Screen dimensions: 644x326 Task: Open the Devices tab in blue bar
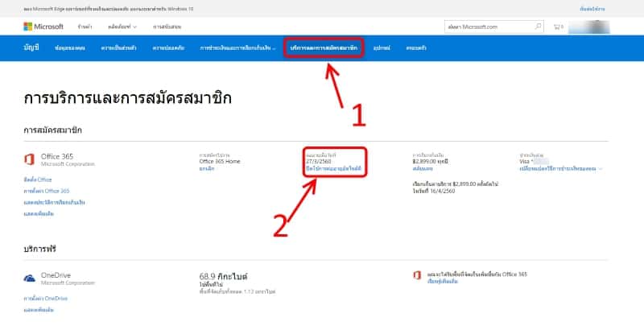click(382, 48)
